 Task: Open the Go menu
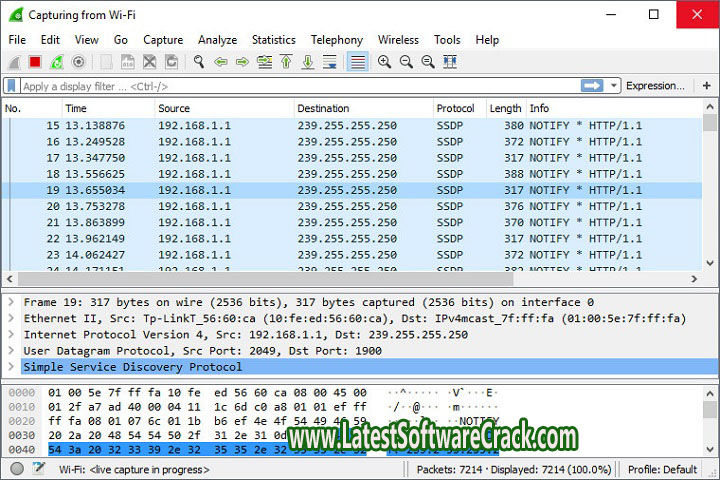121,40
